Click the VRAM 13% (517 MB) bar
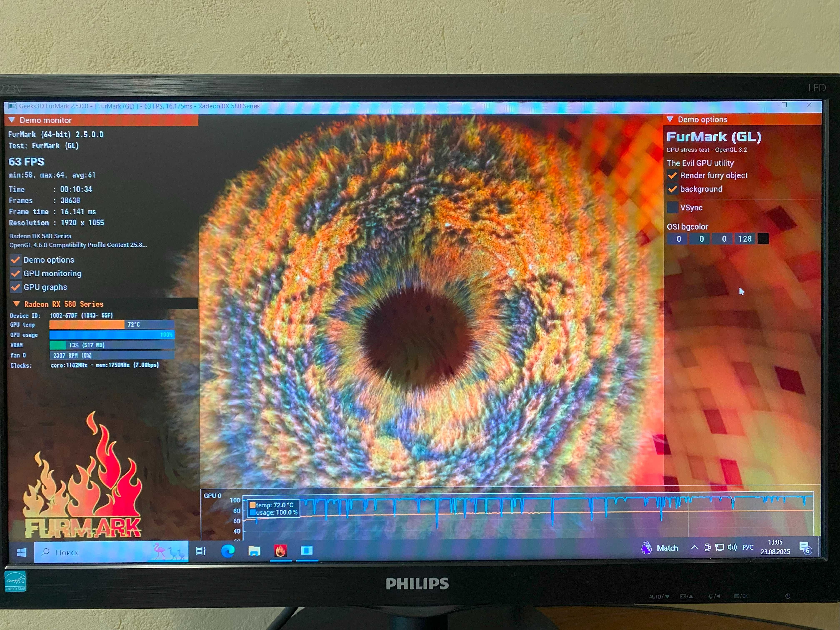This screenshot has width=840, height=630. (112, 345)
